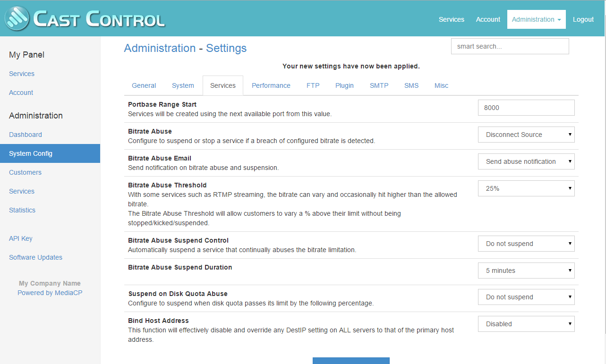Image resolution: width=606 pixels, height=364 pixels.
Task: Open the Bitrate Abuse Threshold dropdown
Action: [x=526, y=188]
